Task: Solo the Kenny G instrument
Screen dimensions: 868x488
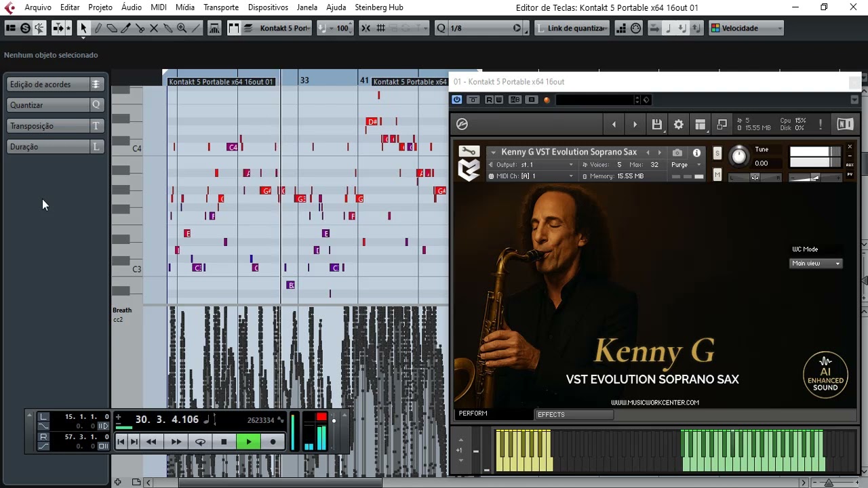Action: tap(717, 153)
